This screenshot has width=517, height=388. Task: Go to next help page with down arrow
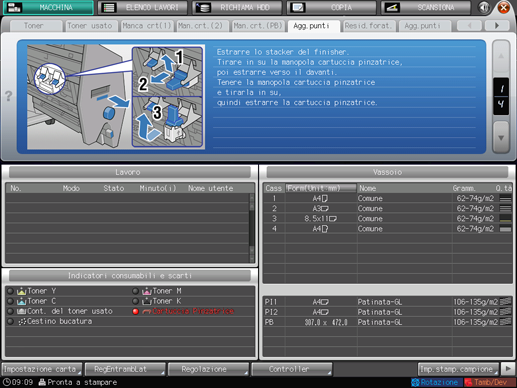pyautogui.click(x=501, y=137)
